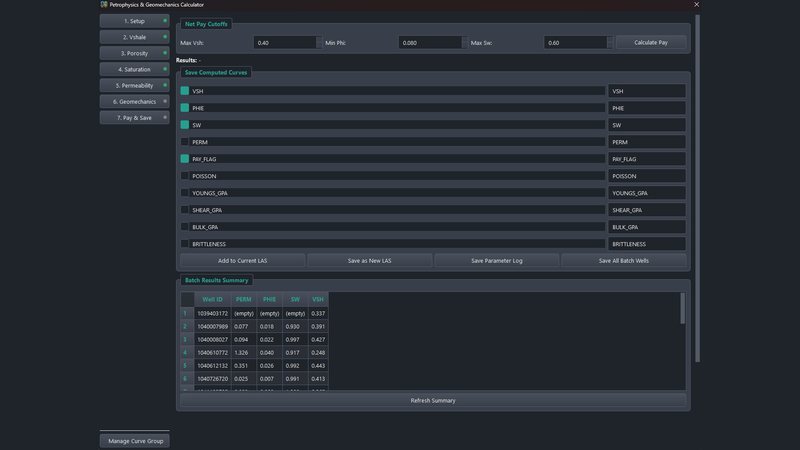Sort by the Well ID column header
This screenshot has height=450, width=800.
(x=212, y=299)
